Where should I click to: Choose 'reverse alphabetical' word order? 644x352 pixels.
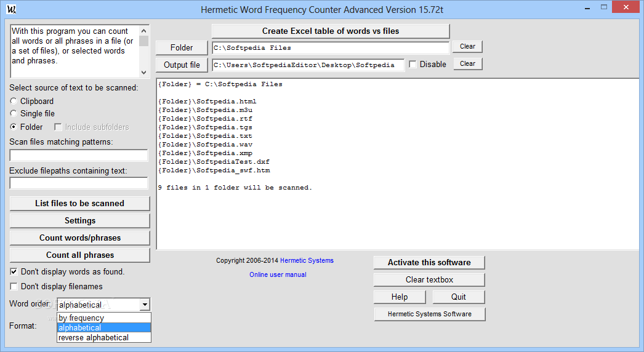pos(104,338)
